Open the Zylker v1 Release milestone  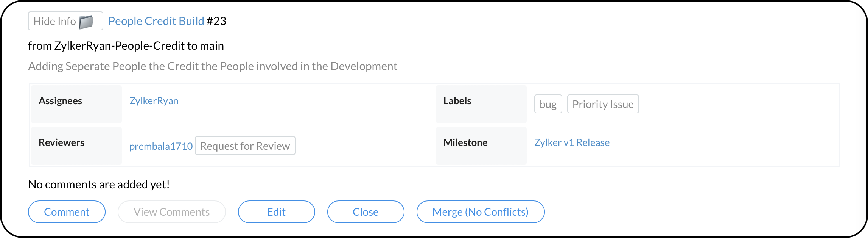tap(572, 142)
